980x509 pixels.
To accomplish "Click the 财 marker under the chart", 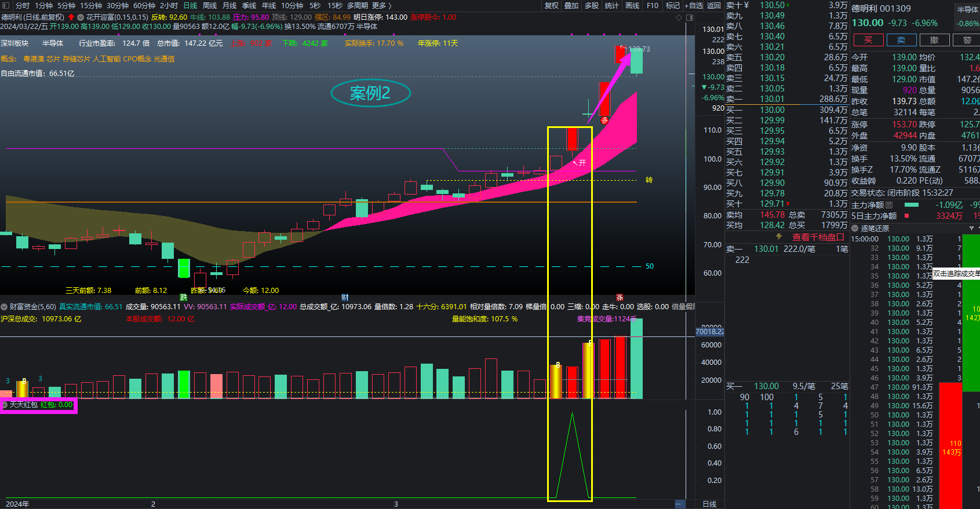I will click(345, 298).
